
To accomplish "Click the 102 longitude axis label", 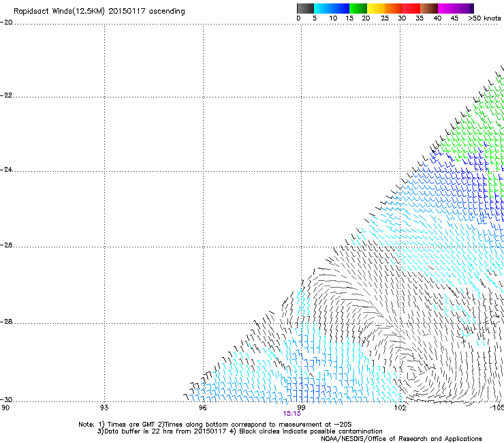I will [400, 408].
